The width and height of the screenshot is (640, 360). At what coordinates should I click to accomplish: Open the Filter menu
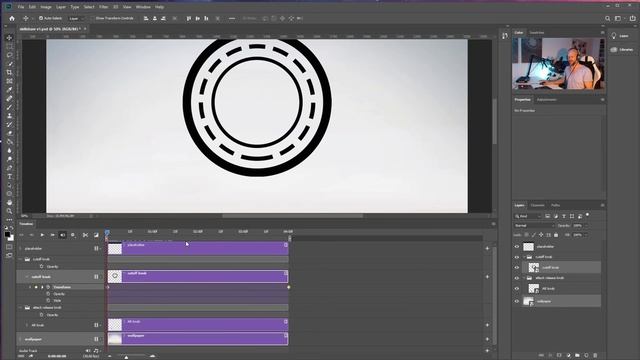click(x=104, y=7)
